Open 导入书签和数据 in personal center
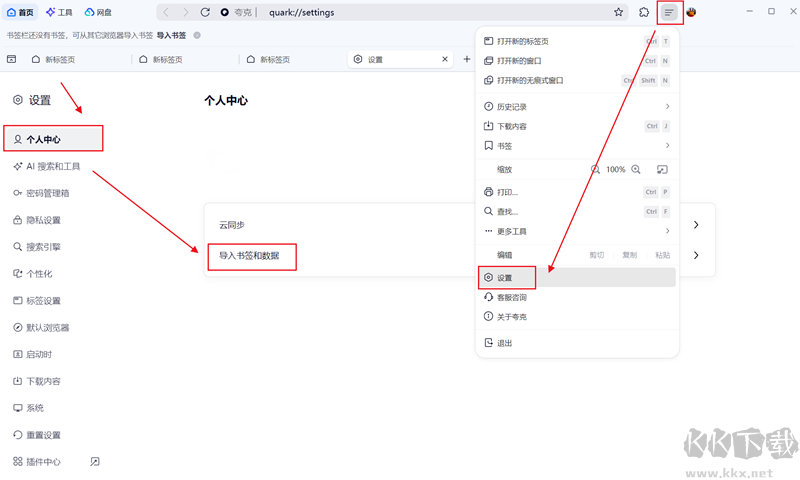The image size is (800, 480). click(250, 256)
